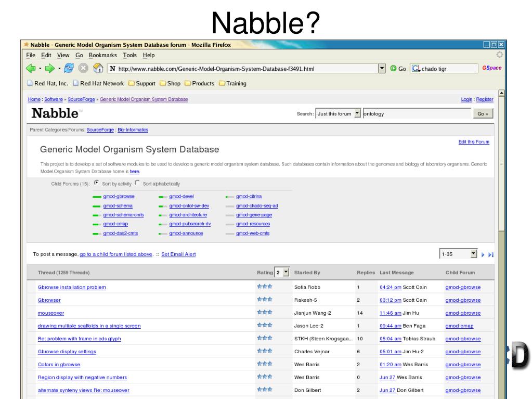Click the Go » search button
The width and height of the screenshot is (532, 399).
[x=483, y=113]
